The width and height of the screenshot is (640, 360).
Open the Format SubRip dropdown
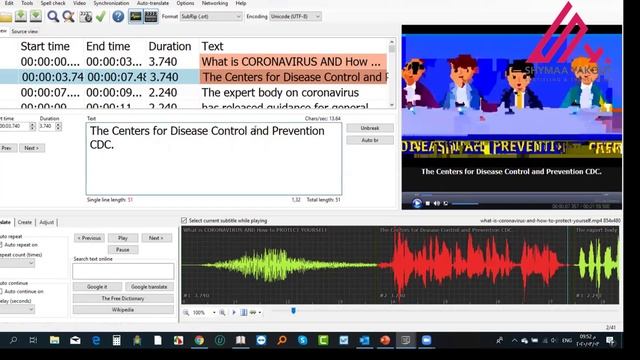[x=211, y=16]
